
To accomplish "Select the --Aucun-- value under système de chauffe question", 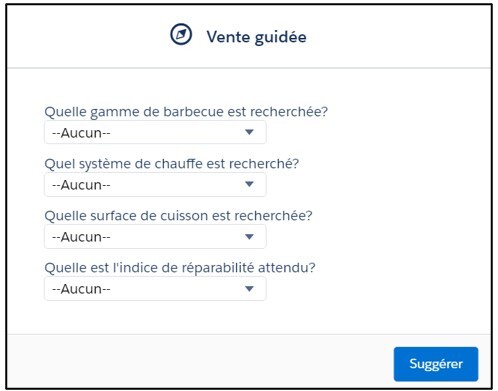I will [x=81, y=185].
